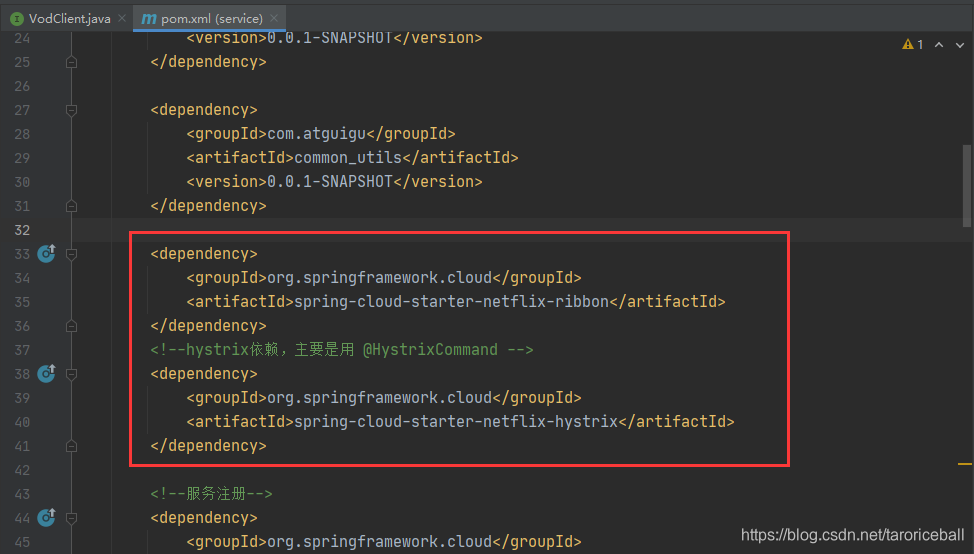
Task: Click the Java interface icon on VodClient tab
Action: point(17,19)
